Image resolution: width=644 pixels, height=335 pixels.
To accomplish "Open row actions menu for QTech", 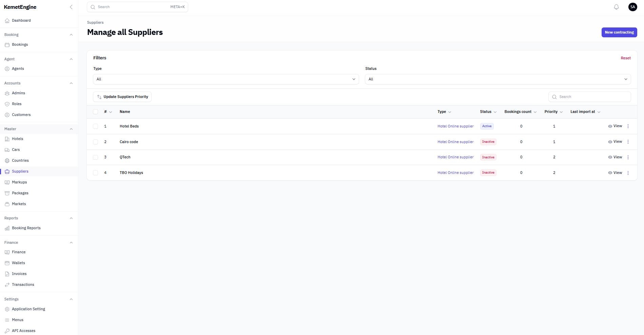I will (x=628, y=157).
